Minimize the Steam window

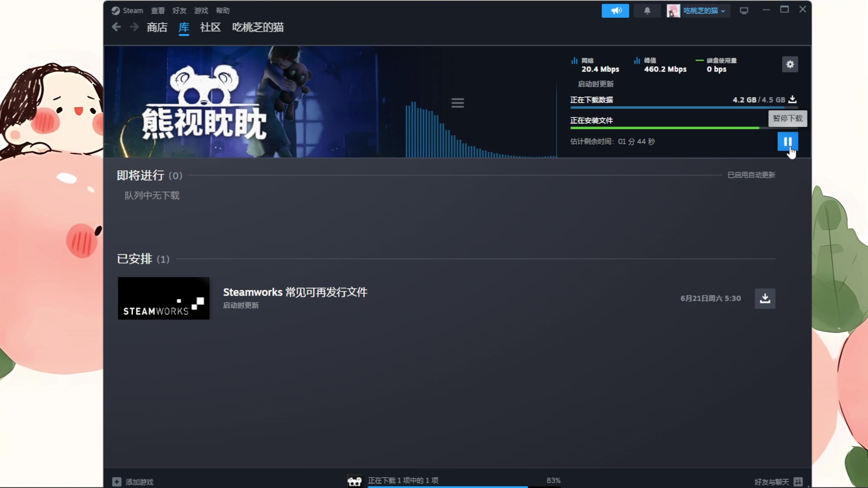click(766, 9)
